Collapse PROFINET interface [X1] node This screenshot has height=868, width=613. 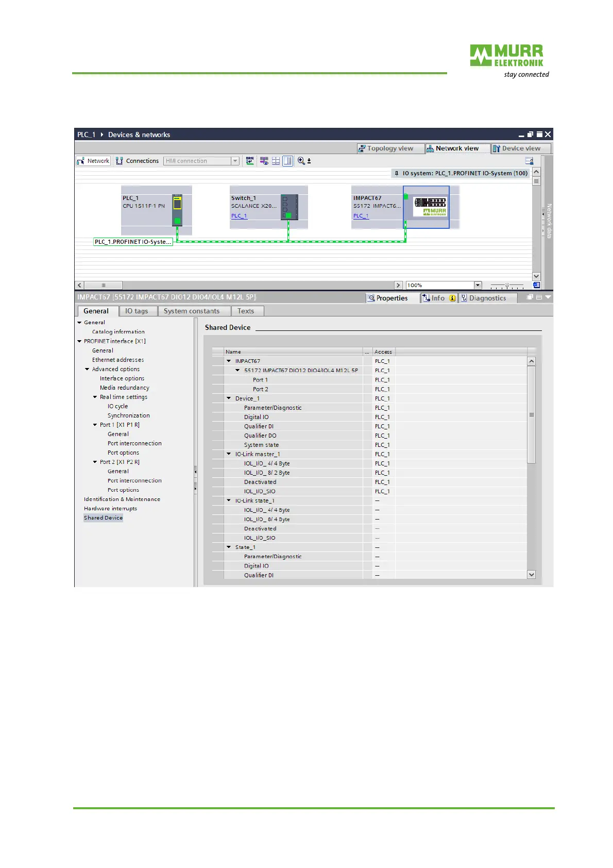[80, 341]
